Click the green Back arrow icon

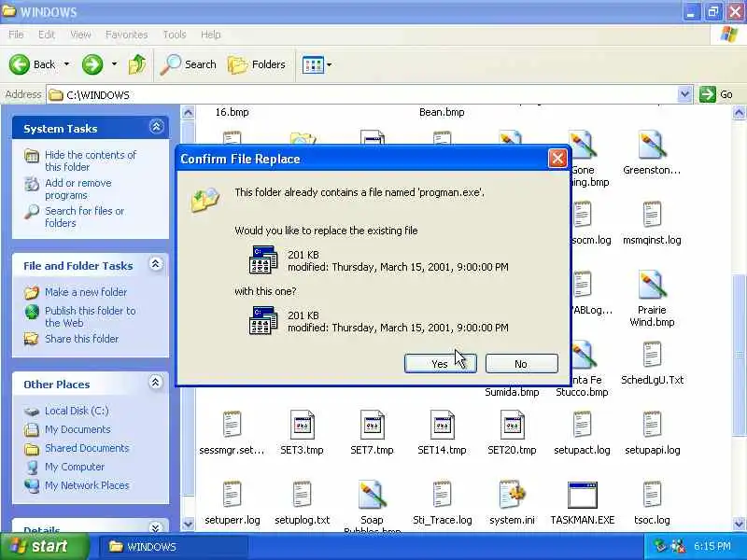point(20,64)
